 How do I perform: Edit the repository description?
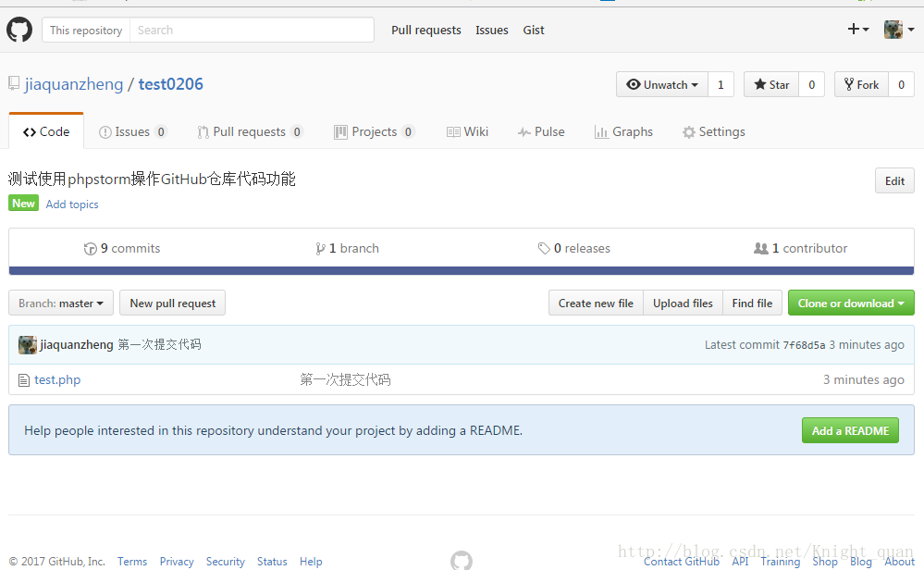894,181
